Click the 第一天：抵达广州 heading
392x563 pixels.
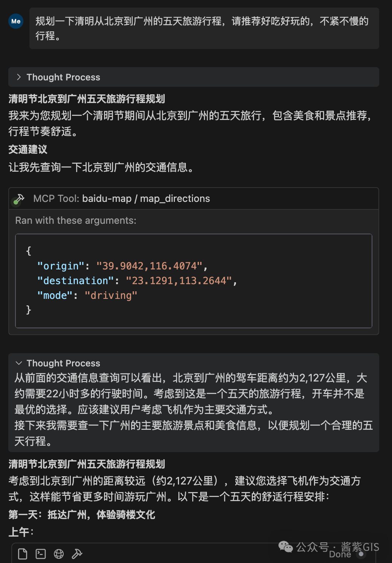click(x=81, y=515)
